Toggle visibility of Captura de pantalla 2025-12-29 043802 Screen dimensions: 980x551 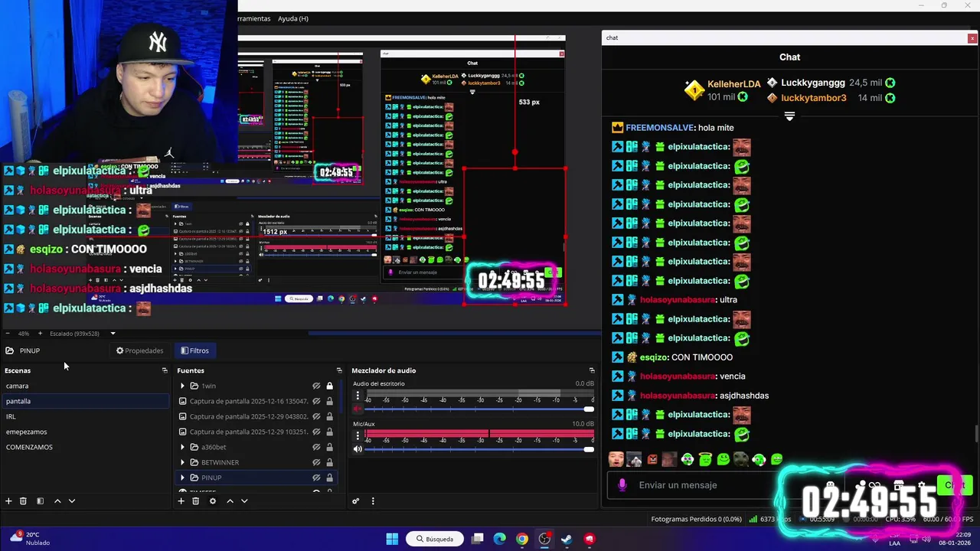coord(316,416)
